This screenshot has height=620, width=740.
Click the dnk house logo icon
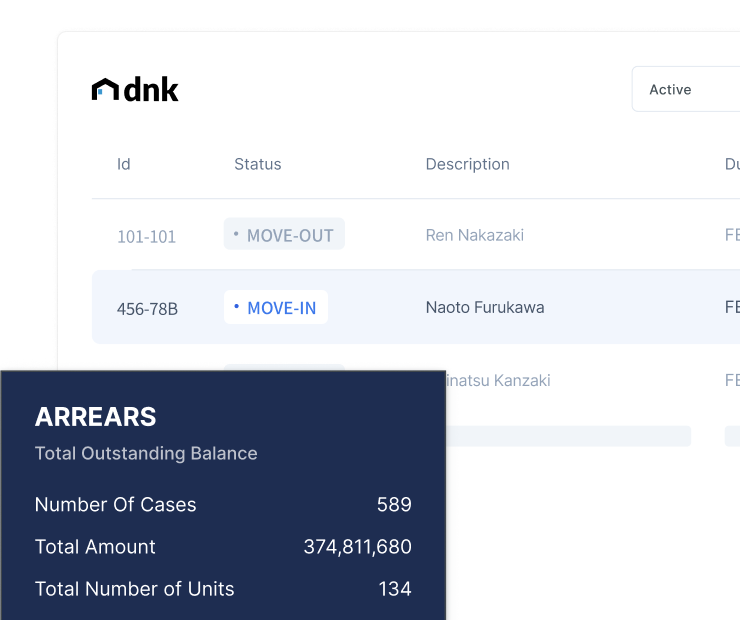coord(105,90)
